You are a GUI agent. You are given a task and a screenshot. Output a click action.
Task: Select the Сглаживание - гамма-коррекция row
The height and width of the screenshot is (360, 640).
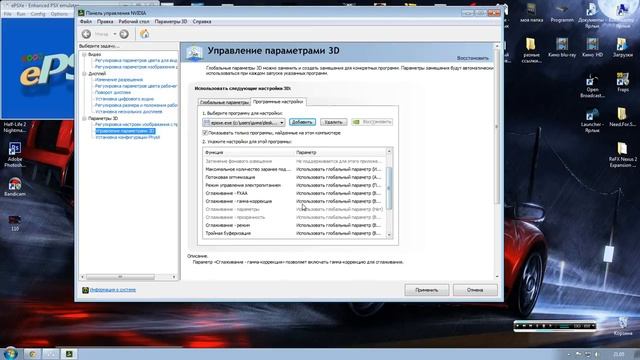[294, 201]
